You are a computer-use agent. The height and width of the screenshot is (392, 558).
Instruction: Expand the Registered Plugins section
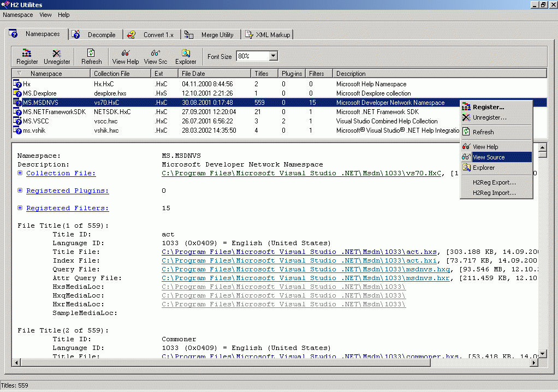[20, 191]
